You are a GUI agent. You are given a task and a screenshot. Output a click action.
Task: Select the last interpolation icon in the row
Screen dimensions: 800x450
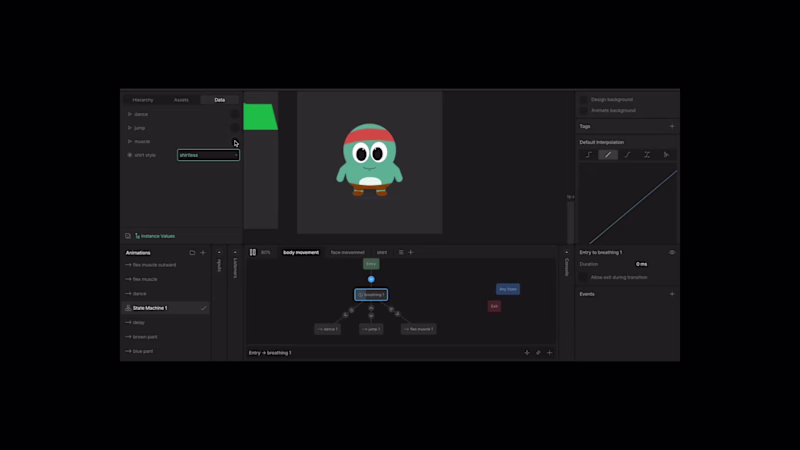pos(666,155)
